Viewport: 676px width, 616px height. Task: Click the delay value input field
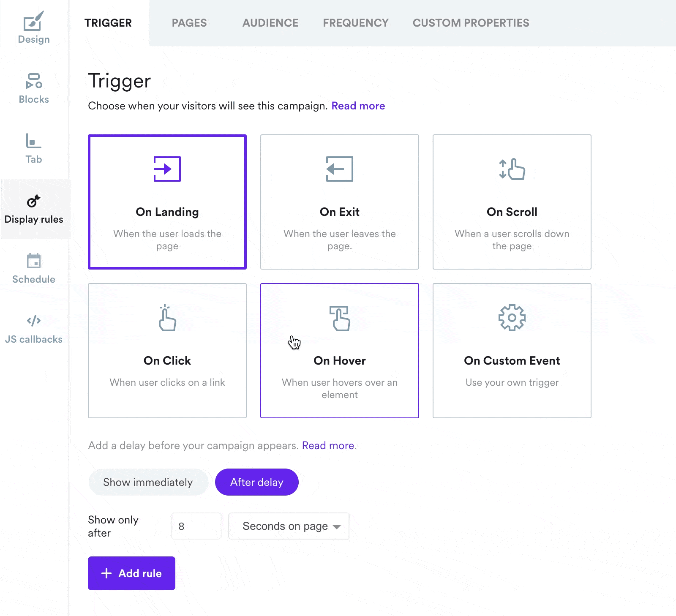196,526
